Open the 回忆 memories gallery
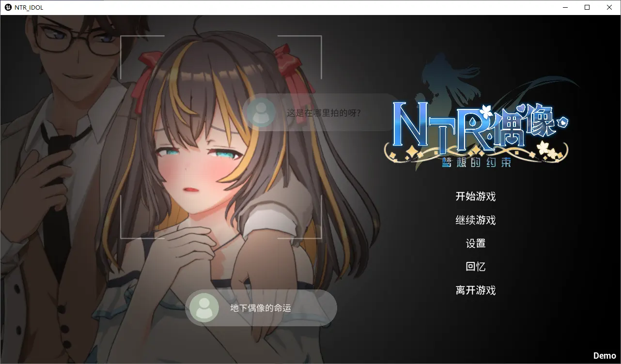This screenshot has width=621, height=364. (475, 266)
